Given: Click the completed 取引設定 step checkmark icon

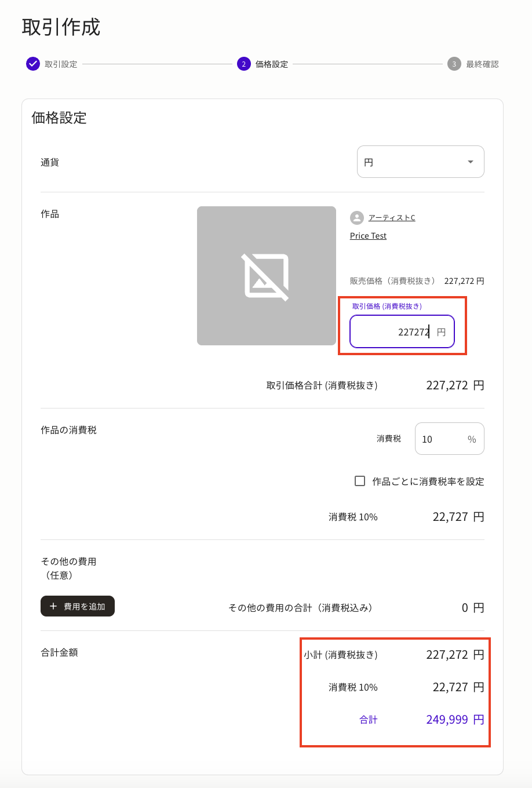Looking at the screenshot, I should pos(33,64).
